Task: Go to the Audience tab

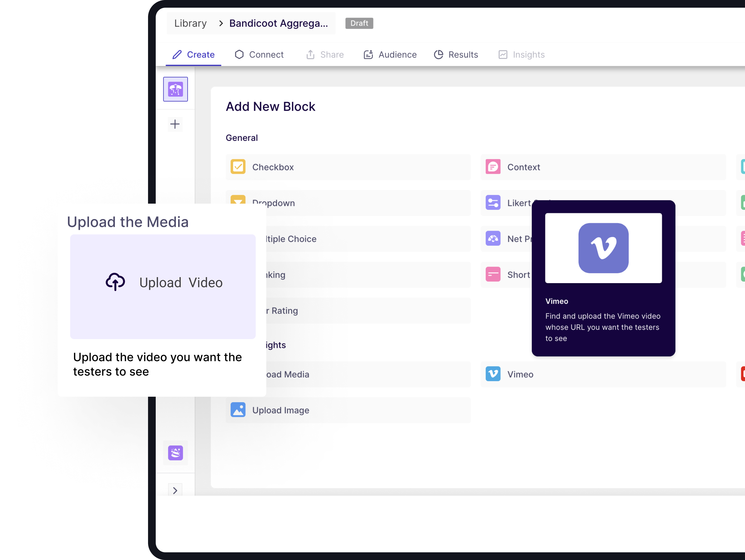Action: pos(390,55)
